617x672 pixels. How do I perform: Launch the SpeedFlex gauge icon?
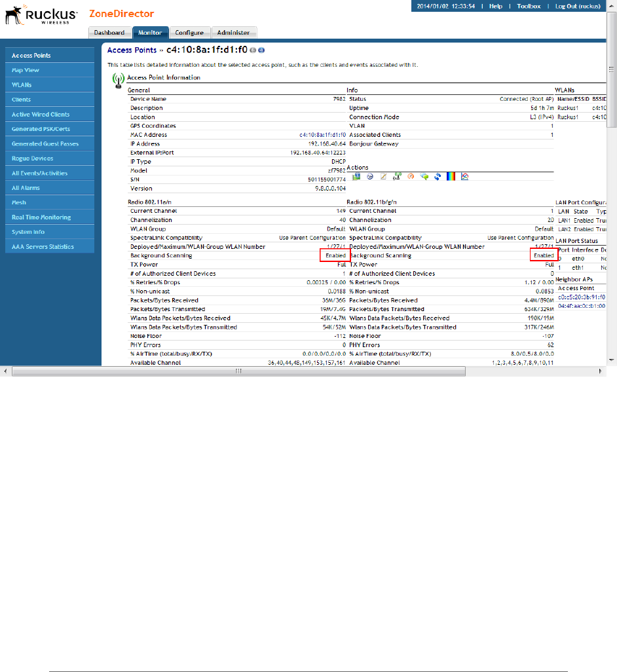(x=411, y=177)
